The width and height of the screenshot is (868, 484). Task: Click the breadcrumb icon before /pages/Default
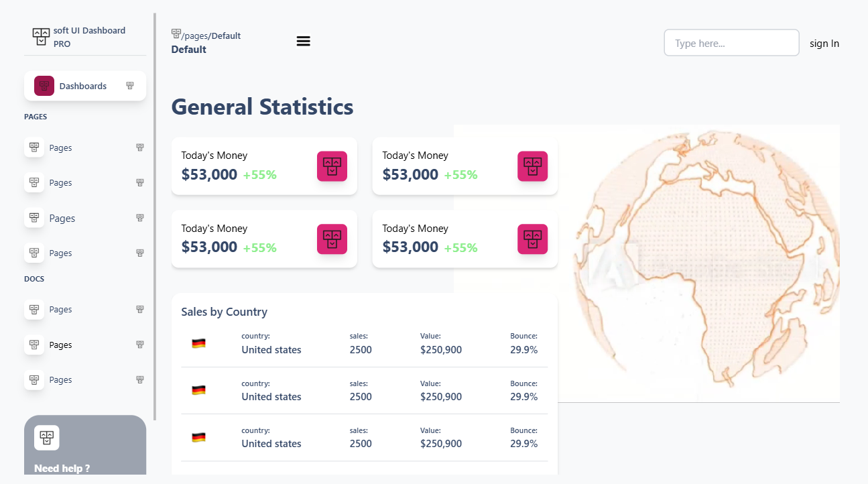[x=176, y=34]
